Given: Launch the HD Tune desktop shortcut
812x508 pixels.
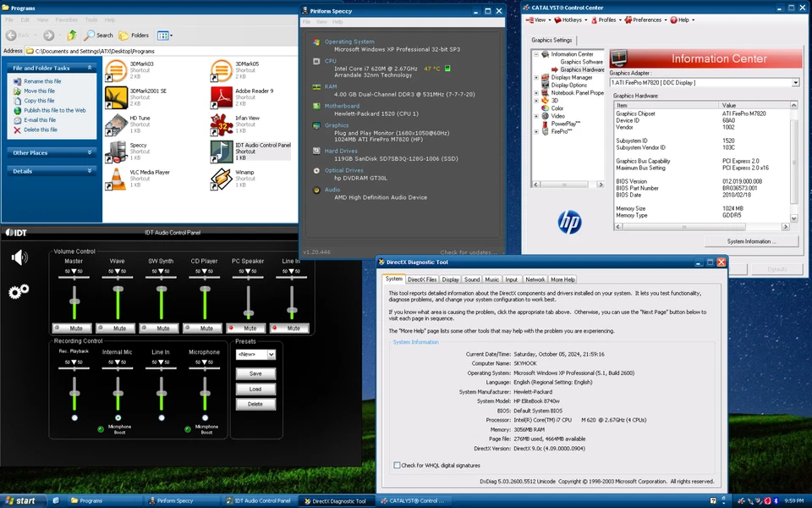Looking at the screenshot, I should 117,123.
